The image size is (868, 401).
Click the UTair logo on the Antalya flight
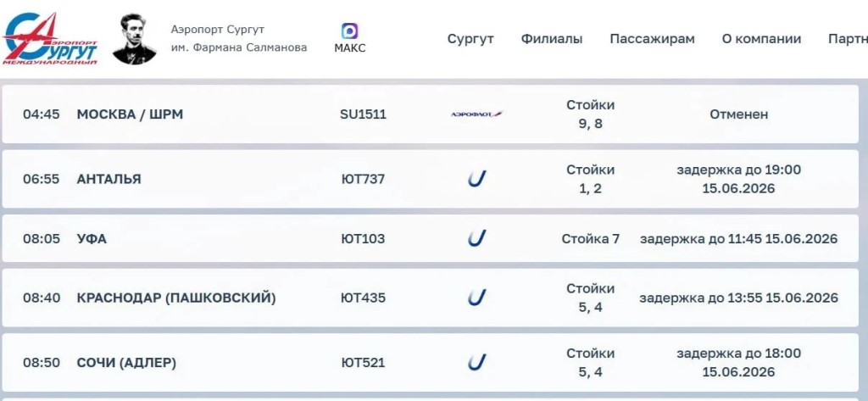[476, 178]
